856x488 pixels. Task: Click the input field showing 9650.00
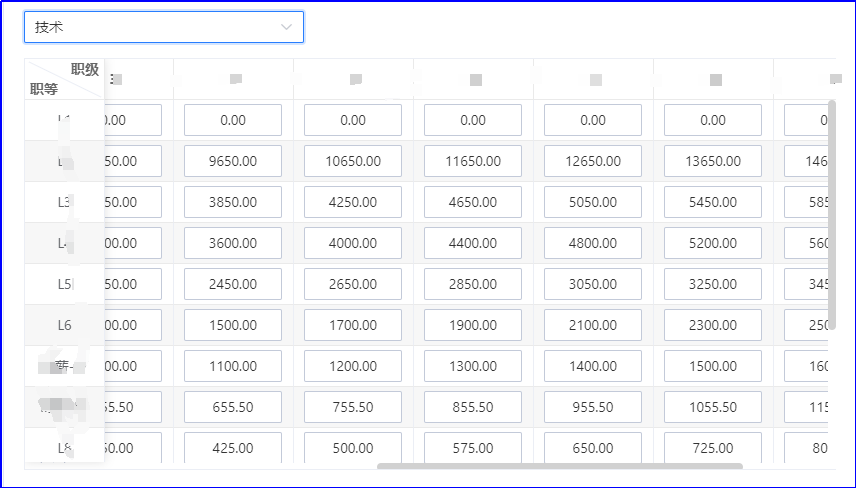233,161
